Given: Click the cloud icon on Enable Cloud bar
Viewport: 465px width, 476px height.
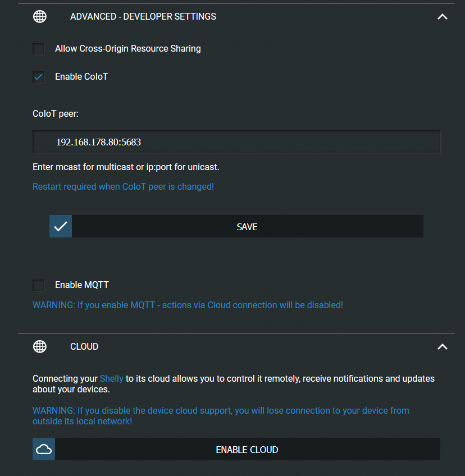Looking at the screenshot, I should [x=44, y=450].
